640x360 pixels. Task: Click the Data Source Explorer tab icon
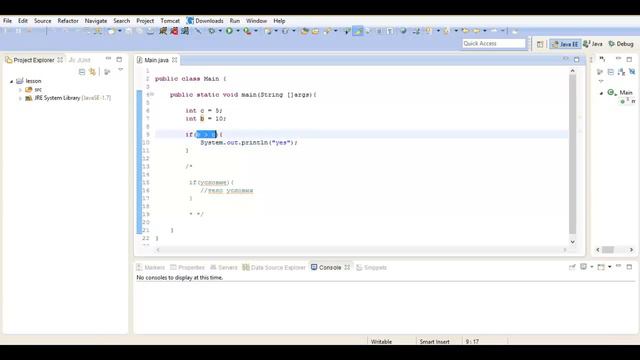pyautogui.click(x=246, y=267)
